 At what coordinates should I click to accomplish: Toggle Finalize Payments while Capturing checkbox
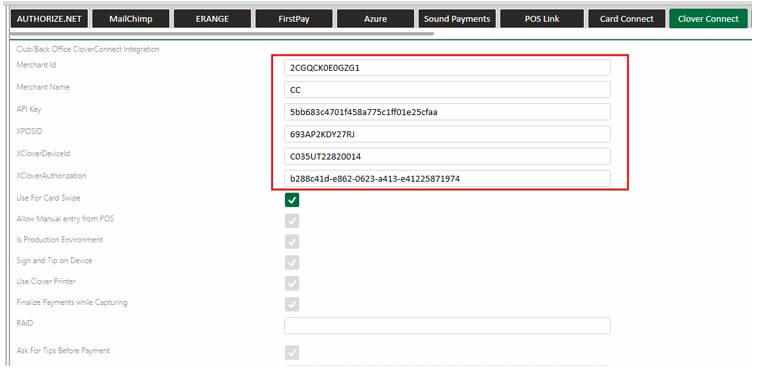[x=292, y=304]
